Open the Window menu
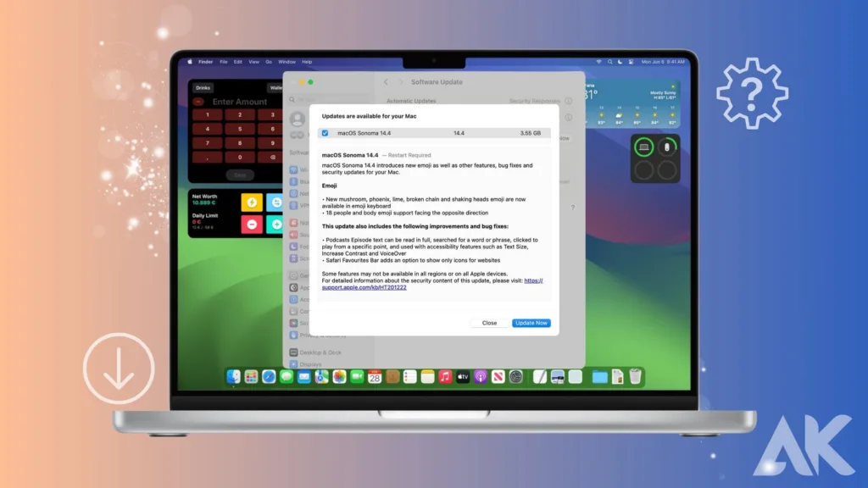Image resolution: width=868 pixels, height=488 pixels. 287,62
